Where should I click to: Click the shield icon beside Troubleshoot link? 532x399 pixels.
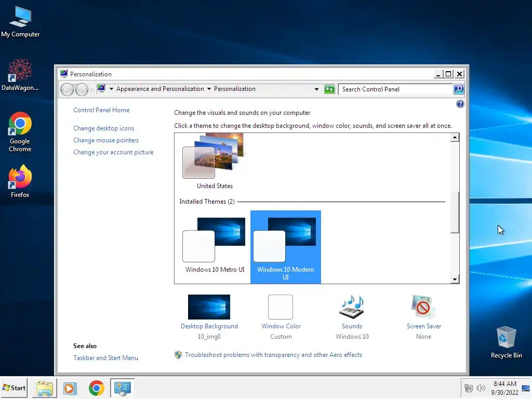pos(178,355)
